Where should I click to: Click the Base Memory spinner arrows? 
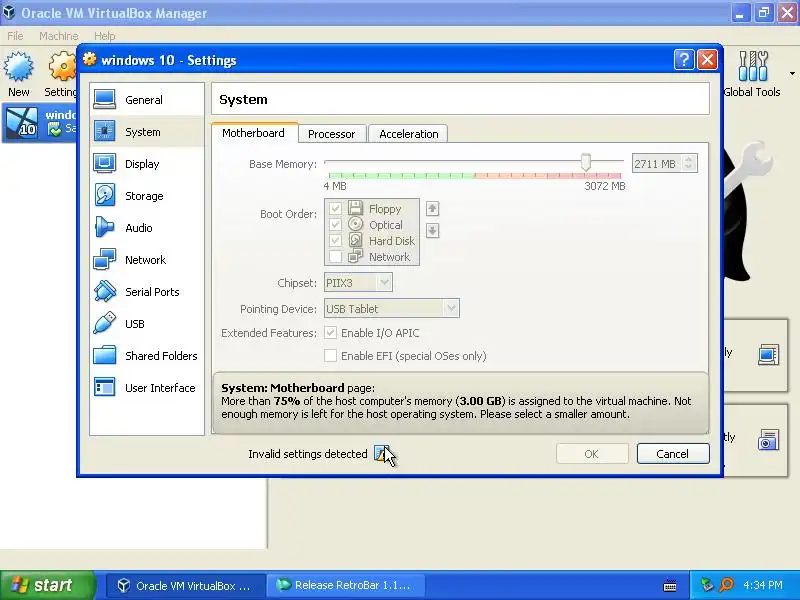click(x=689, y=163)
